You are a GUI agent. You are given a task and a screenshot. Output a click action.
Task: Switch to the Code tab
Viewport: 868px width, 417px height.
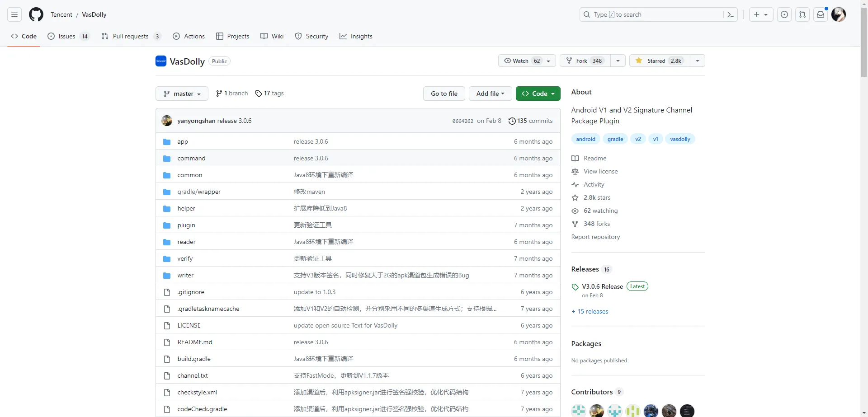pos(24,36)
